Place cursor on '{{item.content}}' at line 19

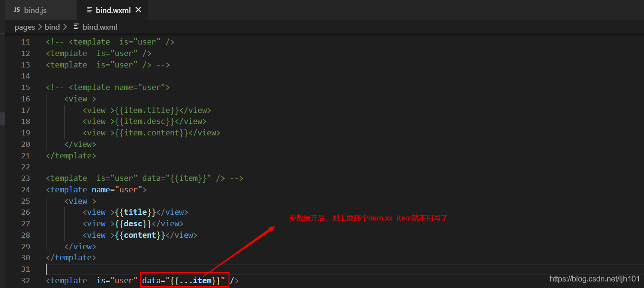(152, 133)
